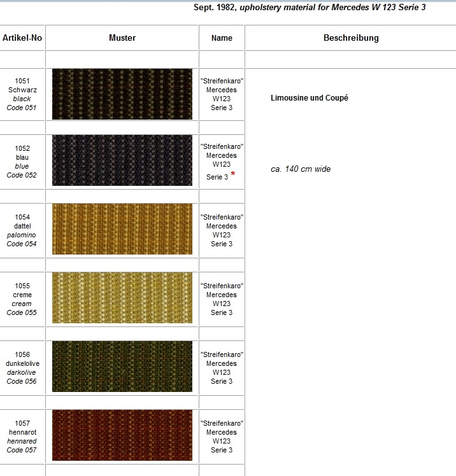
Task: Click article cell 1054 dattel palomino
Action: [x=22, y=230]
